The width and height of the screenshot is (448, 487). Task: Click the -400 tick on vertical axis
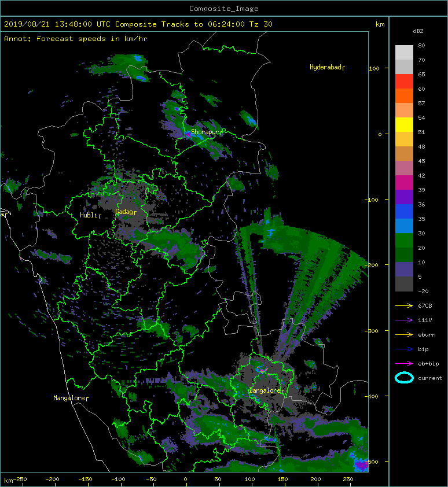[x=372, y=397]
